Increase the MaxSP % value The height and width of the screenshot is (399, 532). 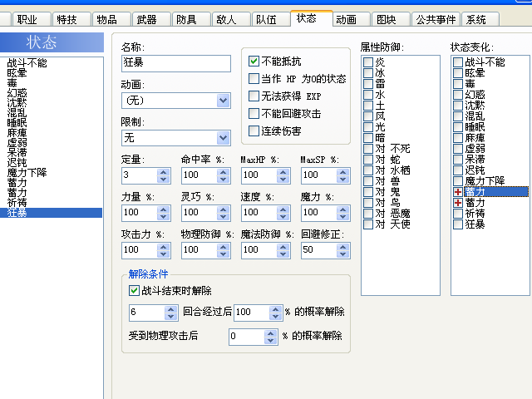coord(343,172)
